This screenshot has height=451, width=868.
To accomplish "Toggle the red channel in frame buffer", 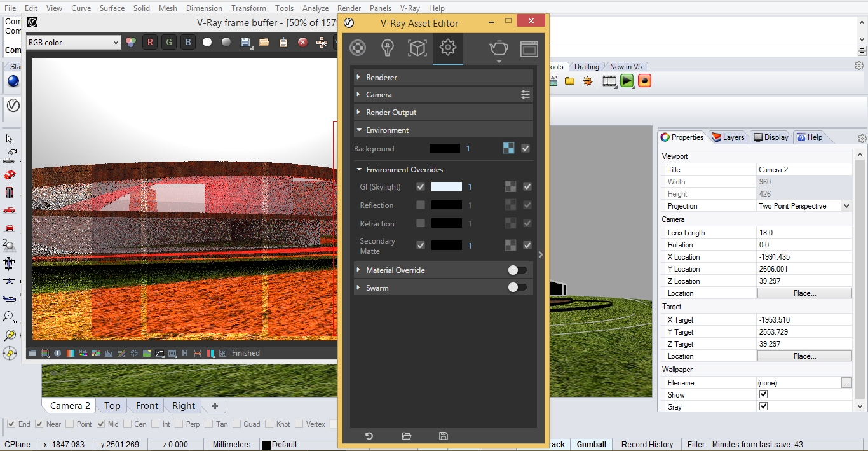I will click(x=150, y=43).
